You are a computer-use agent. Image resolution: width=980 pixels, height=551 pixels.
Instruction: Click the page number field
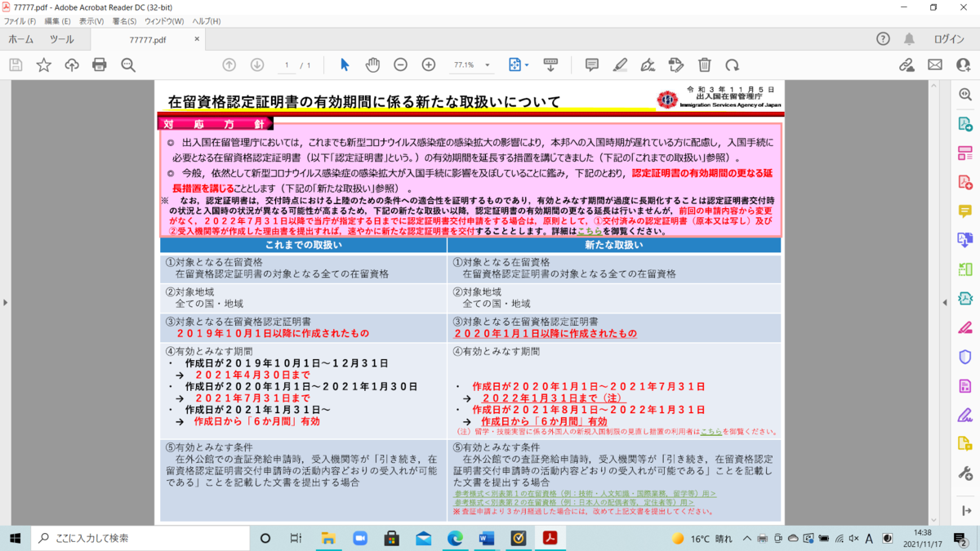[286, 64]
